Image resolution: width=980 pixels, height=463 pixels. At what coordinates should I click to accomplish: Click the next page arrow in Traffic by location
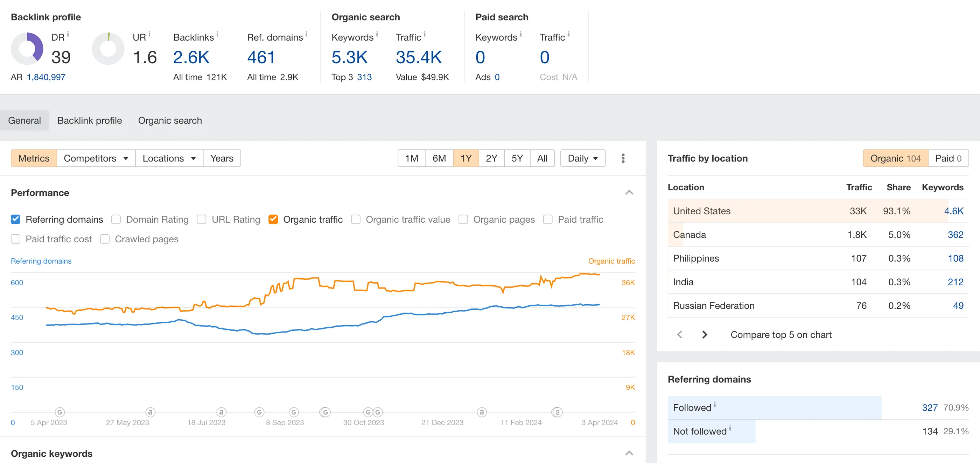tap(704, 335)
